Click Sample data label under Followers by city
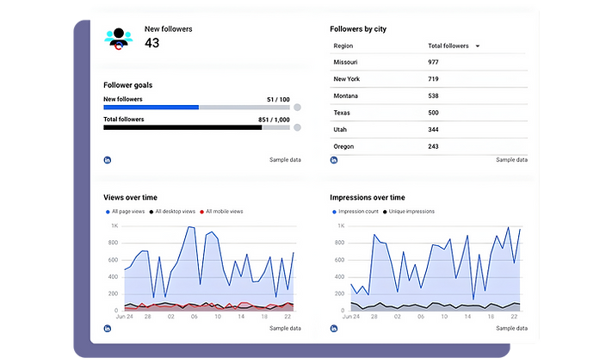 pyautogui.click(x=511, y=159)
